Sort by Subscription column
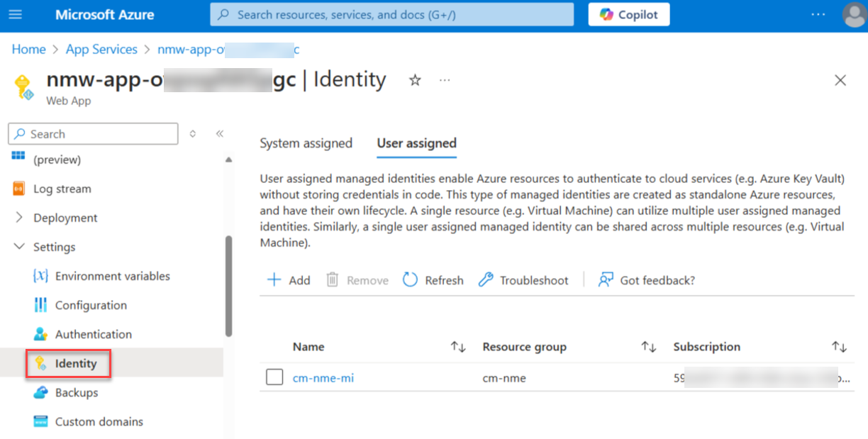This screenshot has width=868, height=439. click(840, 347)
